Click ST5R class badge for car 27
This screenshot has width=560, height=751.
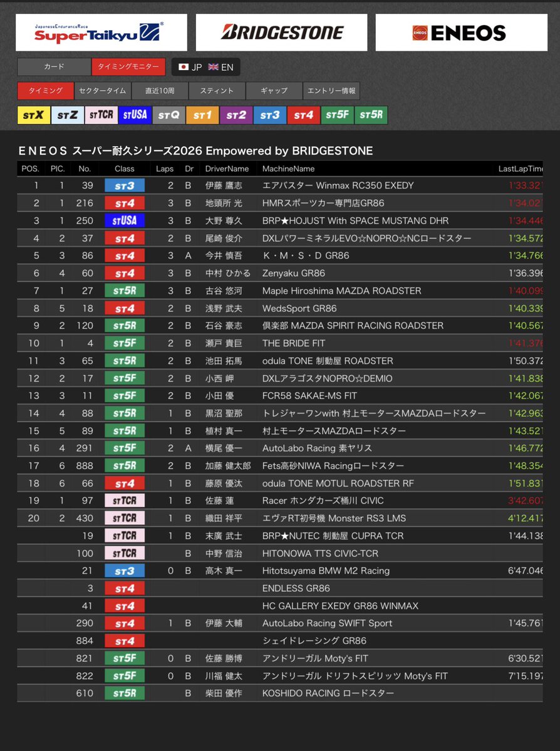125,291
